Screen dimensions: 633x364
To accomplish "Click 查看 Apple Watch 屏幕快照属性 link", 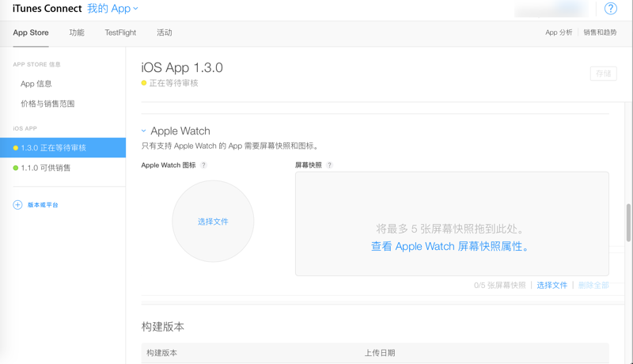I will coord(450,246).
